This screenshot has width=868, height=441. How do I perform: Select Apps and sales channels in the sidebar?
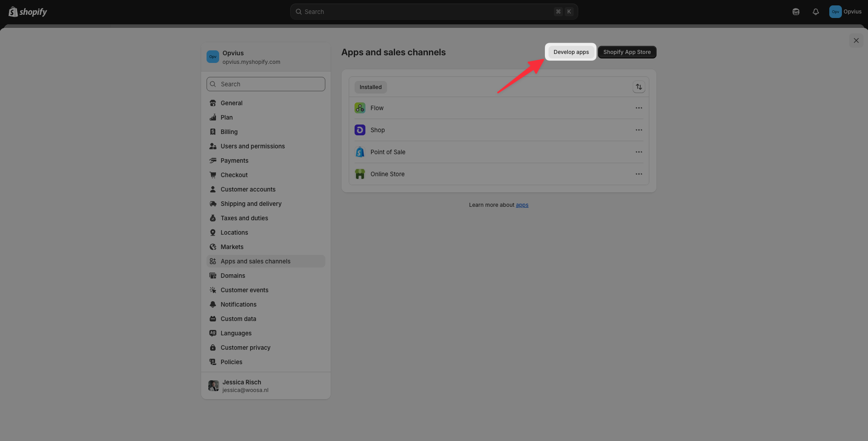tap(266, 261)
